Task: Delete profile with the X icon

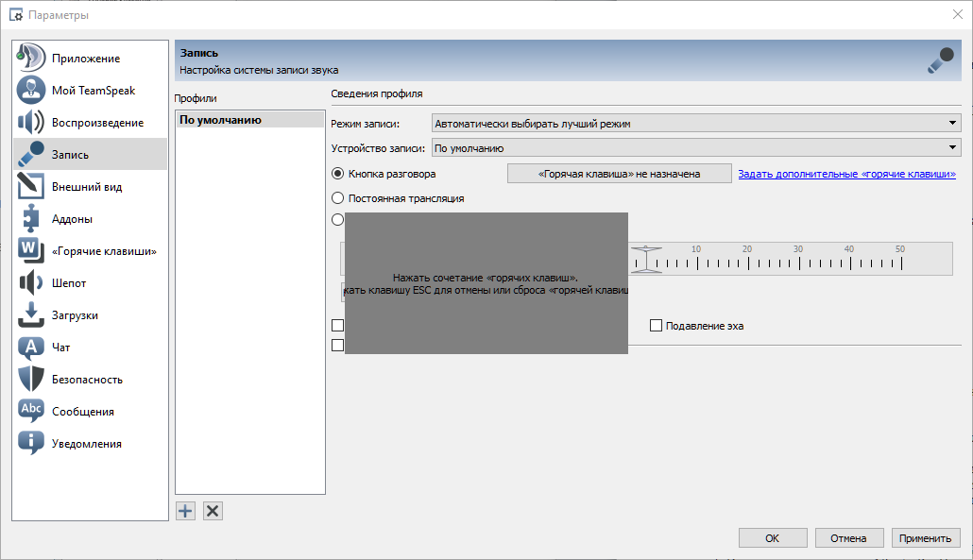Action: pyautogui.click(x=213, y=511)
